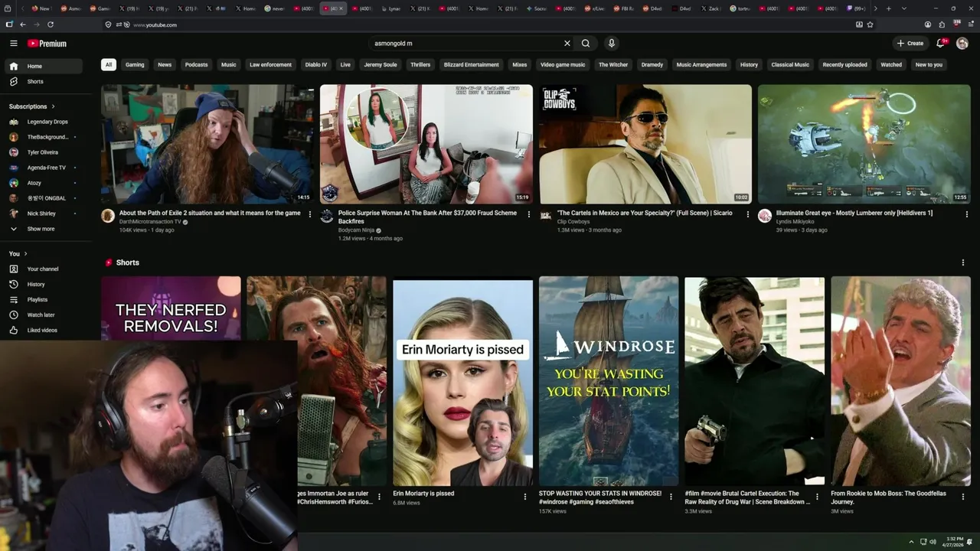The height and width of the screenshot is (551, 980).
Task: Bookmark this page with star icon
Action: 870,24
